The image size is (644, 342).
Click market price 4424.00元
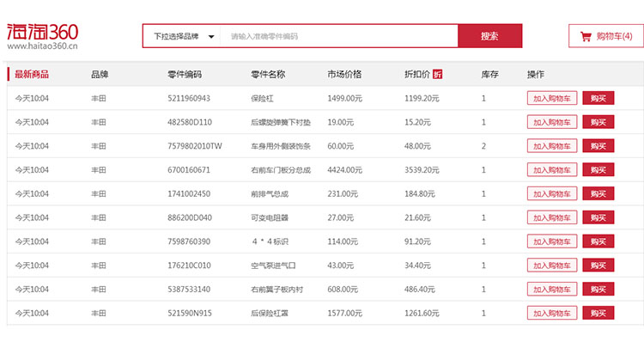(x=344, y=170)
